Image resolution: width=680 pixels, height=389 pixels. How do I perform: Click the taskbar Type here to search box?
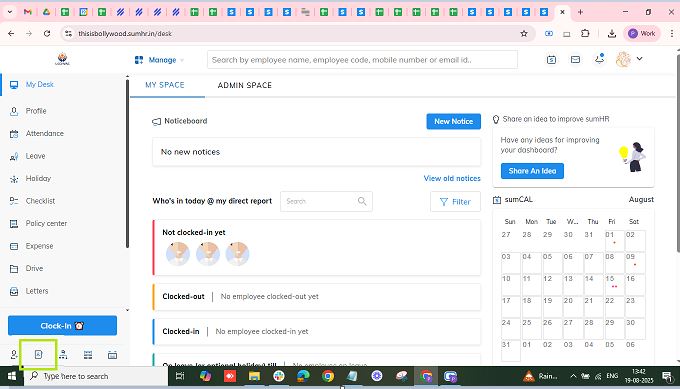(95, 376)
